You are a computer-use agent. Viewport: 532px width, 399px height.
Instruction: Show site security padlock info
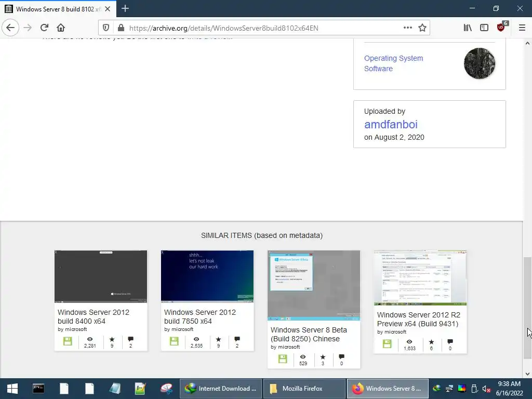click(121, 28)
